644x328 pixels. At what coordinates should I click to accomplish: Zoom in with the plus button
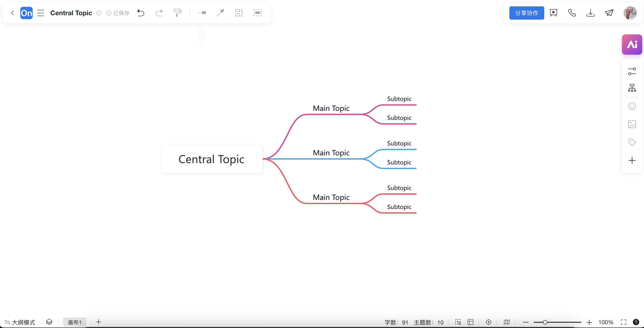pyautogui.click(x=589, y=322)
